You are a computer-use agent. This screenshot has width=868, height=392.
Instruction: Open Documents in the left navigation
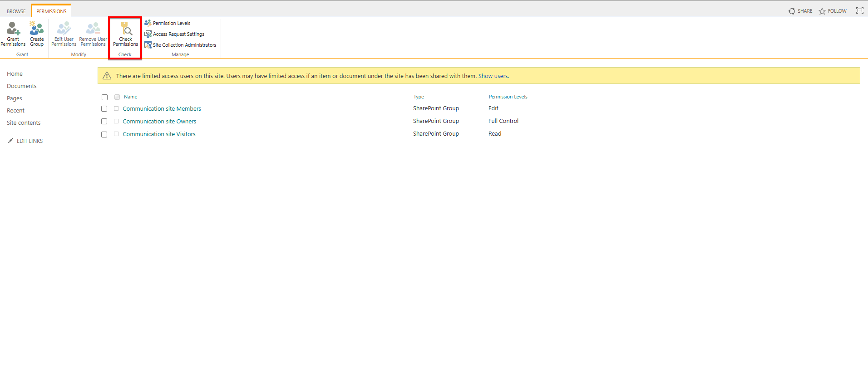pyautogui.click(x=22, y=86)
